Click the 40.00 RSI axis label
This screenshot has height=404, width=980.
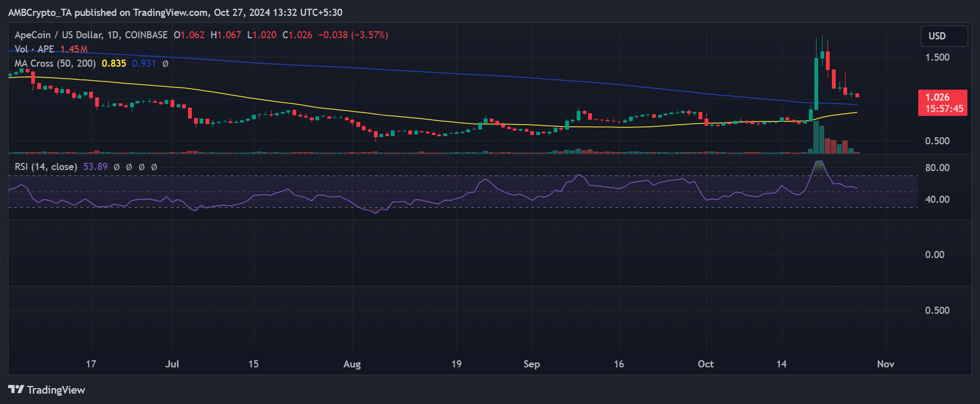click(937, 200)
